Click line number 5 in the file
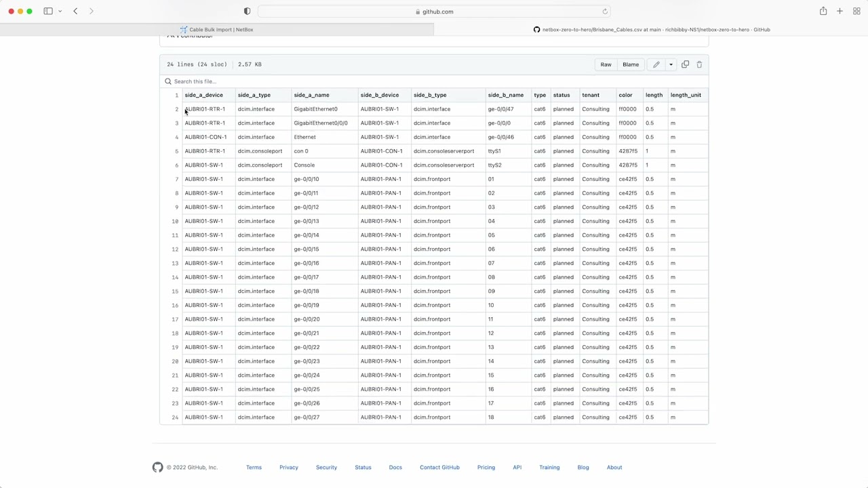This screenshot has height=488, width=868. 176,151
